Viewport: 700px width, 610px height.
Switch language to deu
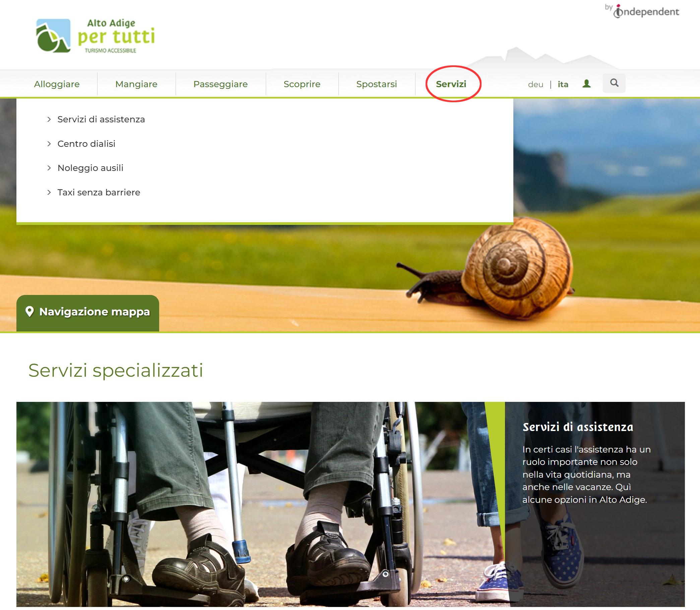(x=535, y=84)
